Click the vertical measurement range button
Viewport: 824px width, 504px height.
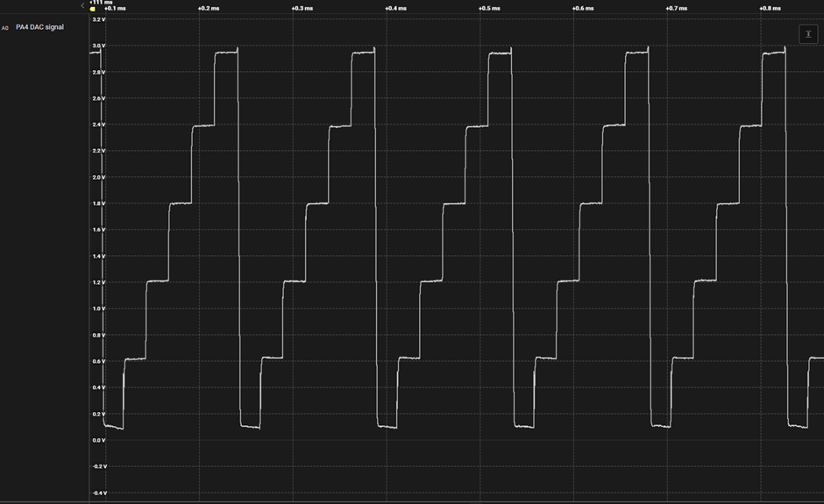click(x=808, y=34)
